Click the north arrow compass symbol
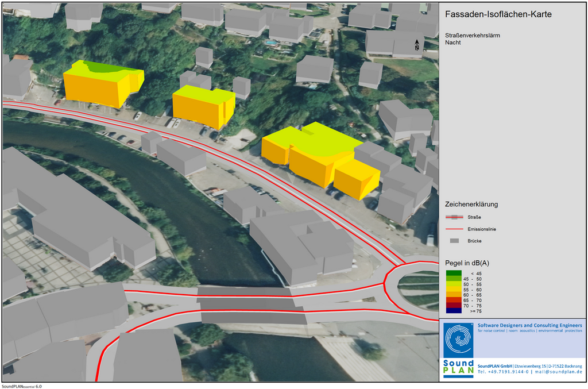588x389 pixels. tap(417, 44)
